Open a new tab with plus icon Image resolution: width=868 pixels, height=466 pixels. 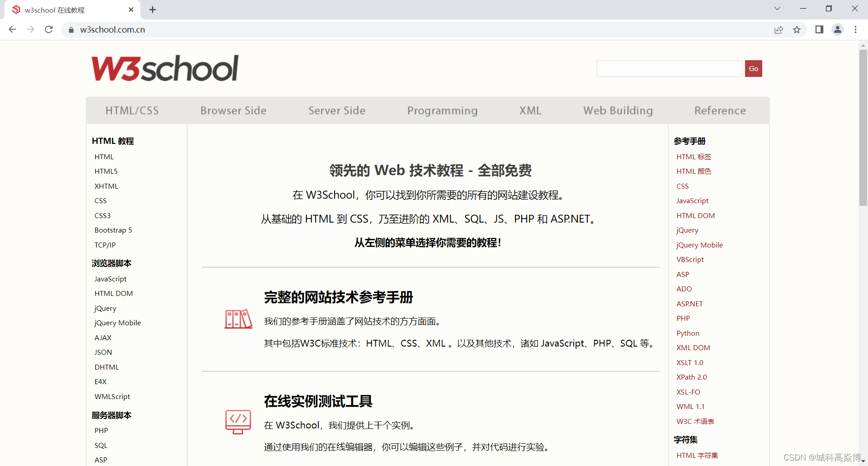153,10
